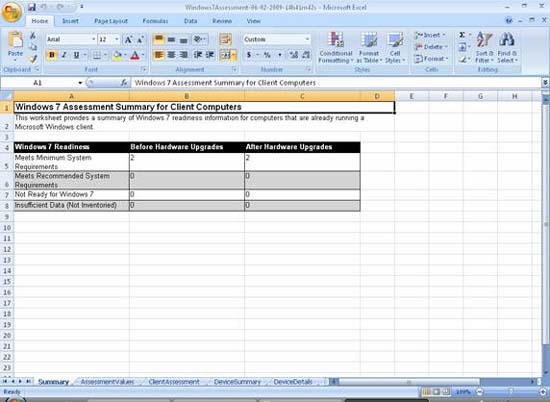Toggle Bold formatting
The width and height of the screenshot is (550, 402).
click(52, 55)
